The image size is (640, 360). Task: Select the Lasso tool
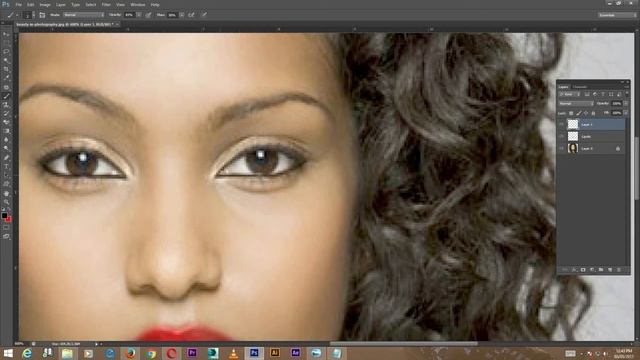pyautogui.click(x=6, y=52)
